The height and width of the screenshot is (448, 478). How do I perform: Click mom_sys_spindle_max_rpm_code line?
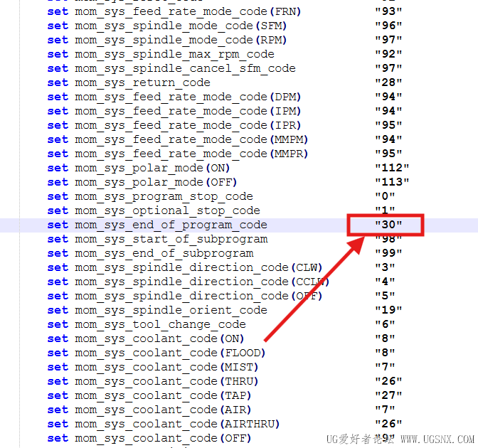161,54
